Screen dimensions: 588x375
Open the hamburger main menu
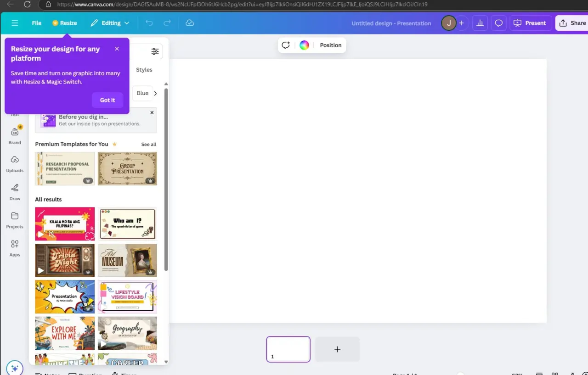click(x=15, y=23)
